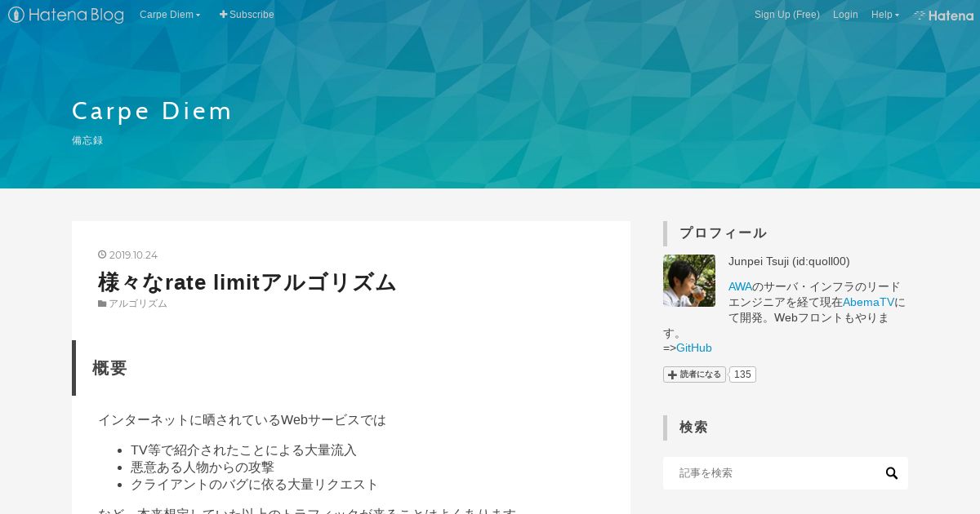
Task: Click the plus icon on 読者になる button
Action: click(x=673, y=374)
